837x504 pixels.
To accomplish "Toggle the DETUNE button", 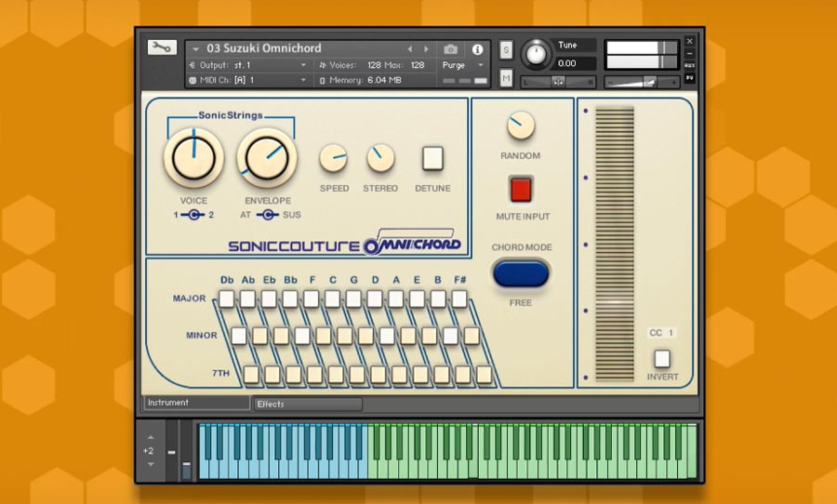I will (432, 159).
